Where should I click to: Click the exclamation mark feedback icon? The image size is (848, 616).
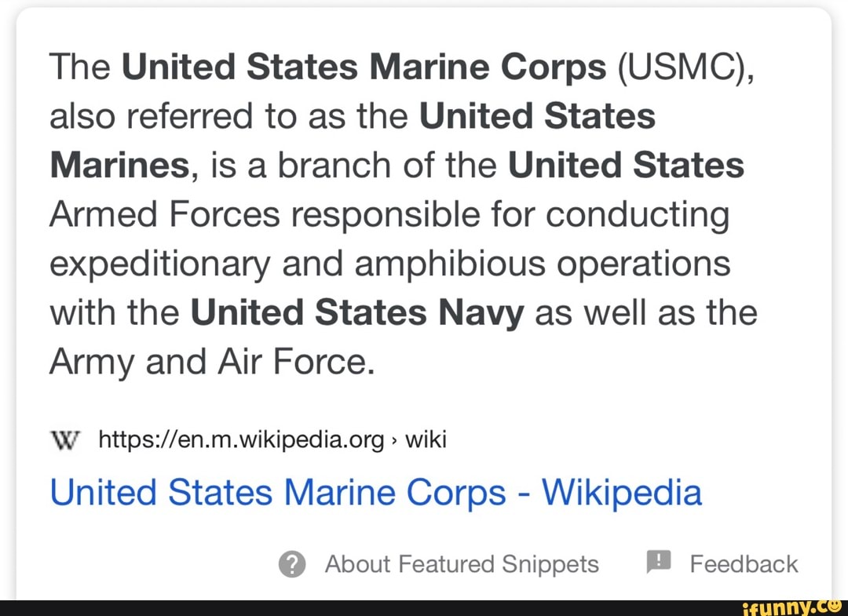coord(658,562)
